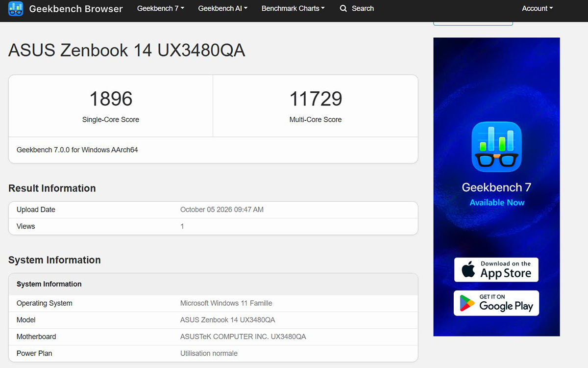Open the Benchmark Charts dropdown
The image size is (588, 368).
[293, 8]
